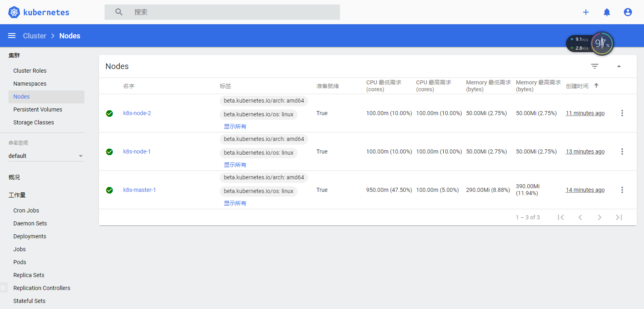This screenshot has width=644, height=309.
Task: Click Cluster in the breadcrumb
Action: tap(34, 36)
